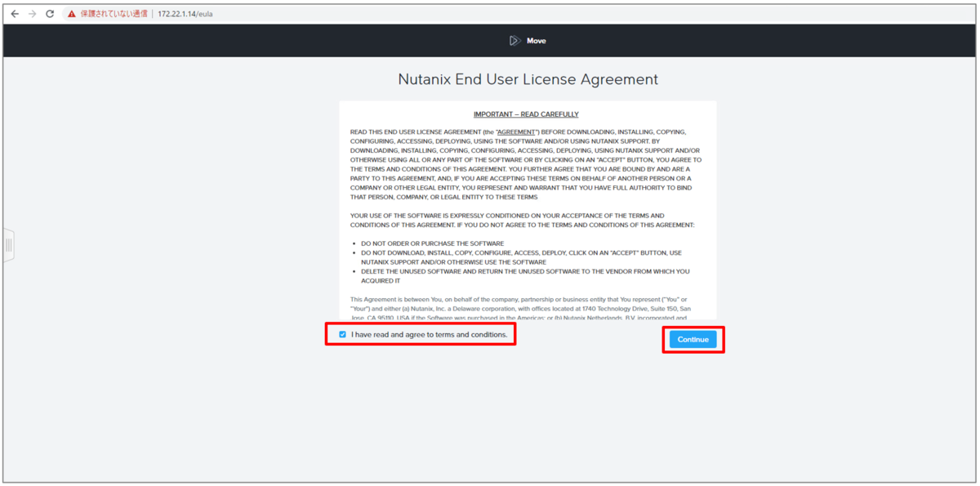Click the DELETE THE UNUSED SOFTWARE bullet
980x486 pixels.
[525, 276]
